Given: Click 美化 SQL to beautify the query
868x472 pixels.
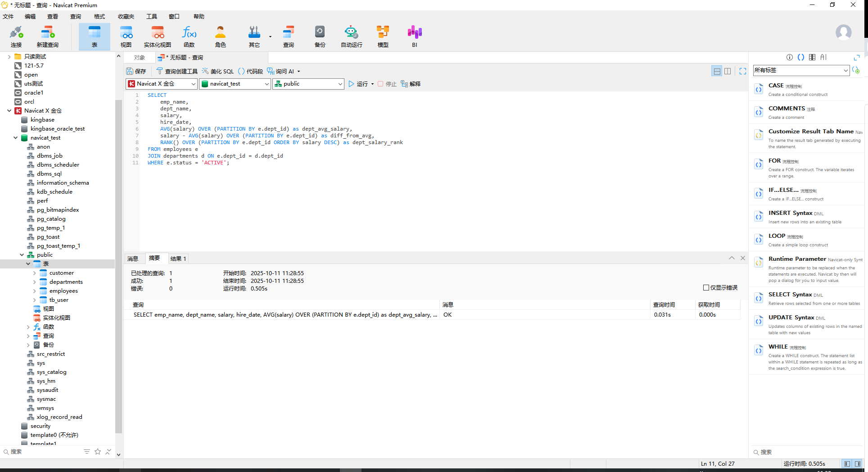Looking at the screenshot, I should click(218, 71).
